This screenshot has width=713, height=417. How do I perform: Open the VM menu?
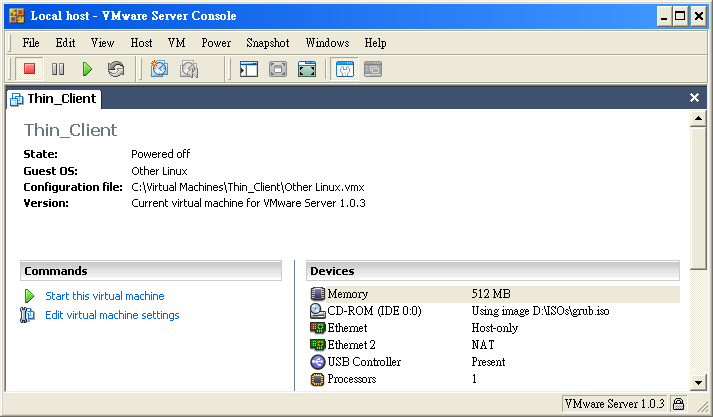(x=176, y=43)
